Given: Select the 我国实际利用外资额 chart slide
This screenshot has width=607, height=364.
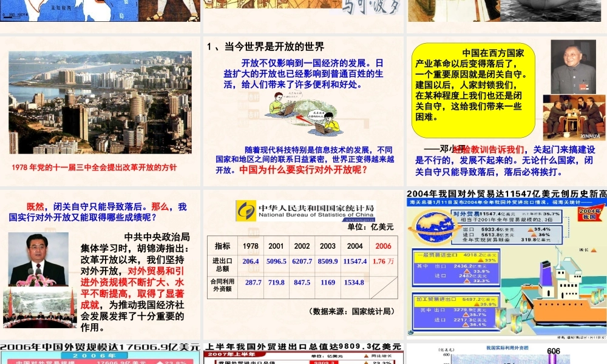Looking at the screenshot, I should 507,354.
